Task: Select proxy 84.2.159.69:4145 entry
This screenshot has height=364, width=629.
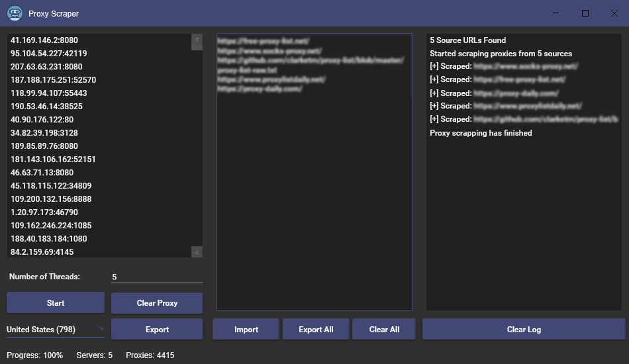Action: pyautogui.click(x=42, y=252)
